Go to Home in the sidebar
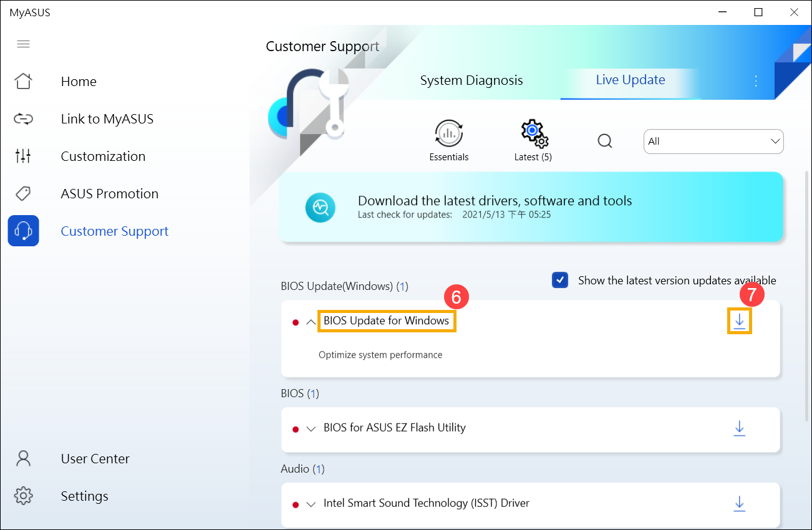Screen dimensions: 812x530 click(79, 82)
